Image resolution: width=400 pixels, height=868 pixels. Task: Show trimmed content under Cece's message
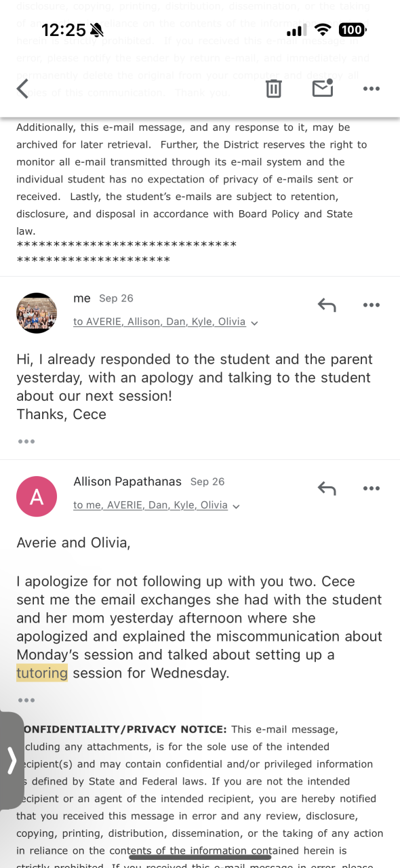pos(26,441)
